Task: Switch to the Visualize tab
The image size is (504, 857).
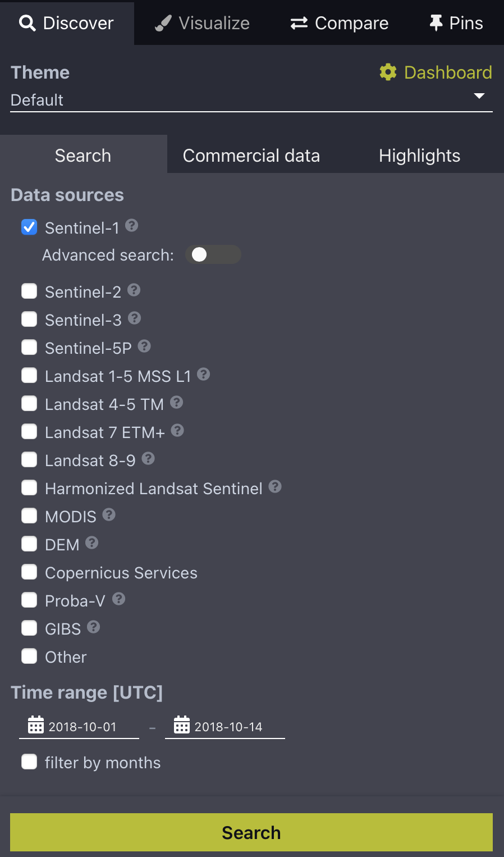Action: (x=203, y=23)
